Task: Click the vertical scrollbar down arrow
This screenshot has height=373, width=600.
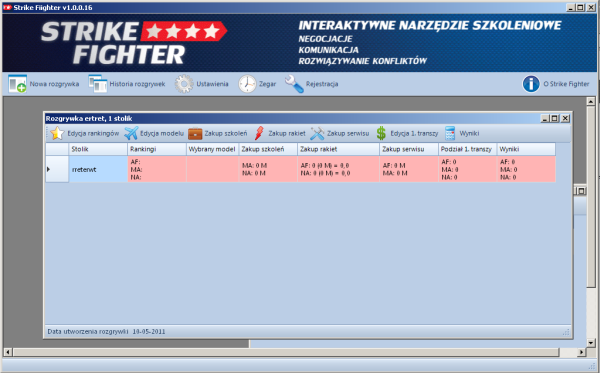Action: tap(591, 343)
